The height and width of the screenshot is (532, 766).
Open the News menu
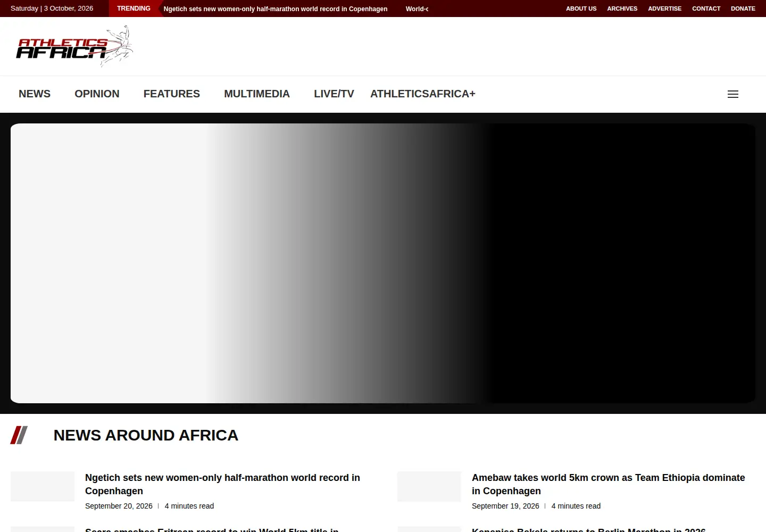(x=35, y=94)
